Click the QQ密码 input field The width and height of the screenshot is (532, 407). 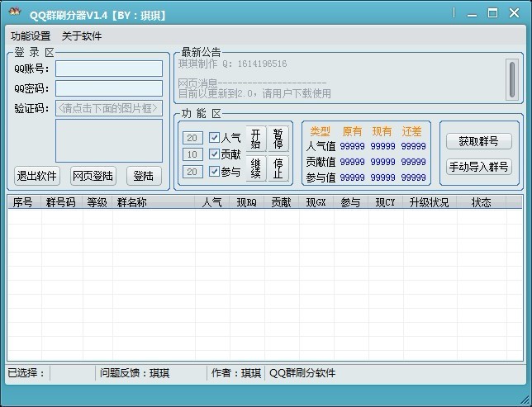tap(109, 88)
